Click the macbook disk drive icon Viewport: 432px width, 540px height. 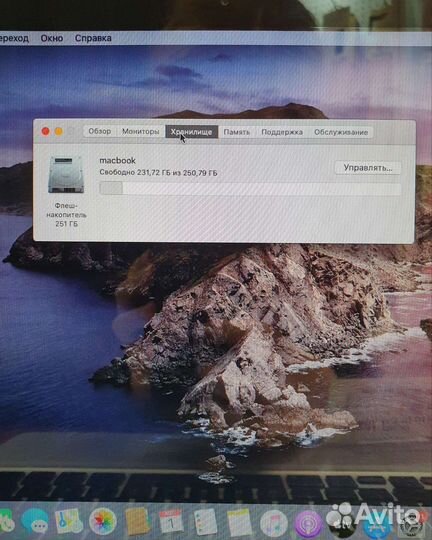click(x=66, y=174)
